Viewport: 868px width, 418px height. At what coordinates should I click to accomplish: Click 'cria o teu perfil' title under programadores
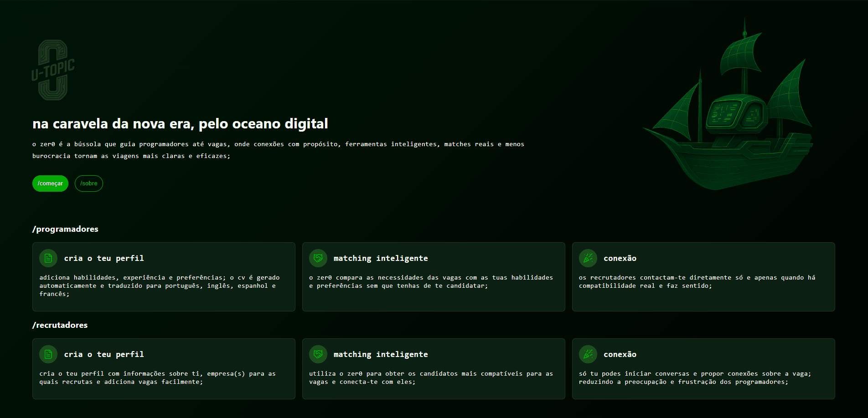(104, 258)
